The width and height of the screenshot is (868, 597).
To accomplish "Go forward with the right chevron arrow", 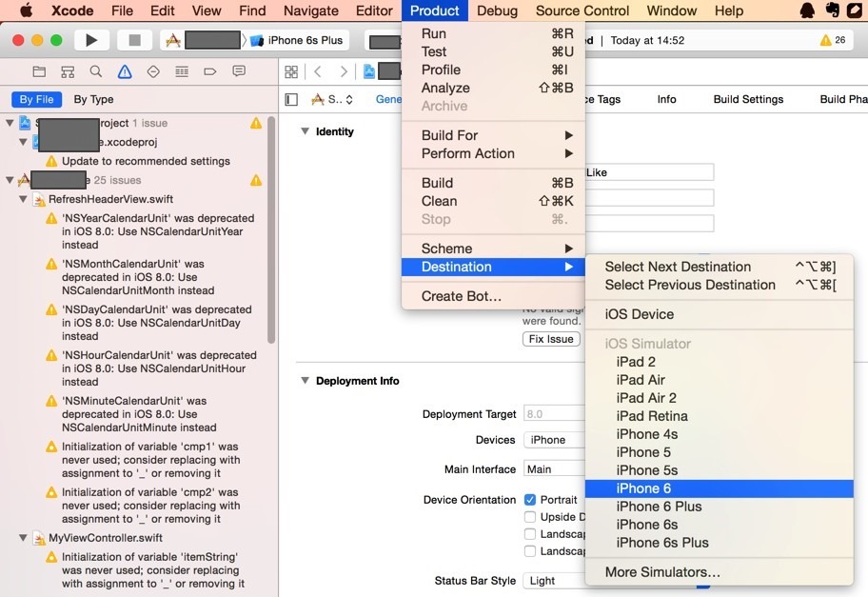I will 344,71.
